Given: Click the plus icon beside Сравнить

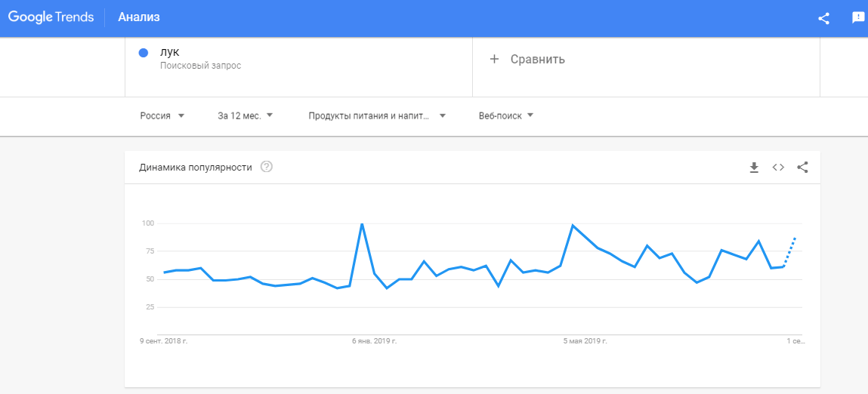Looking at the screenshot, I should 495,59.
